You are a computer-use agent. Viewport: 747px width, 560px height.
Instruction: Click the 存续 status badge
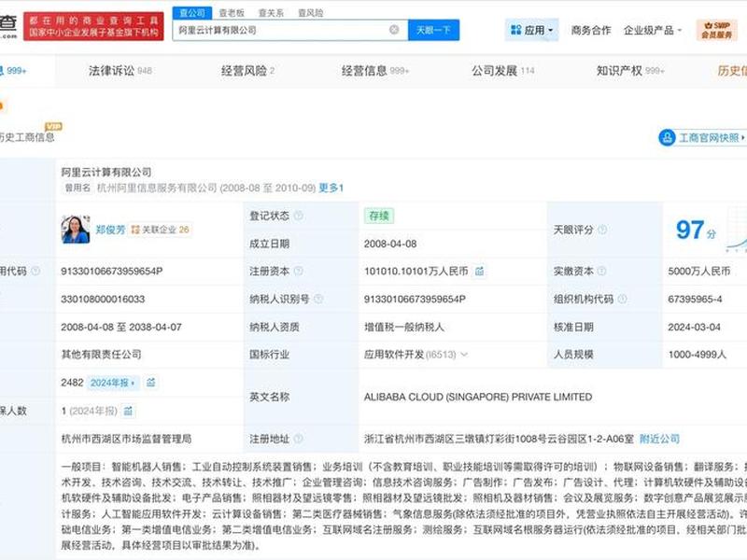click(379, 216)
